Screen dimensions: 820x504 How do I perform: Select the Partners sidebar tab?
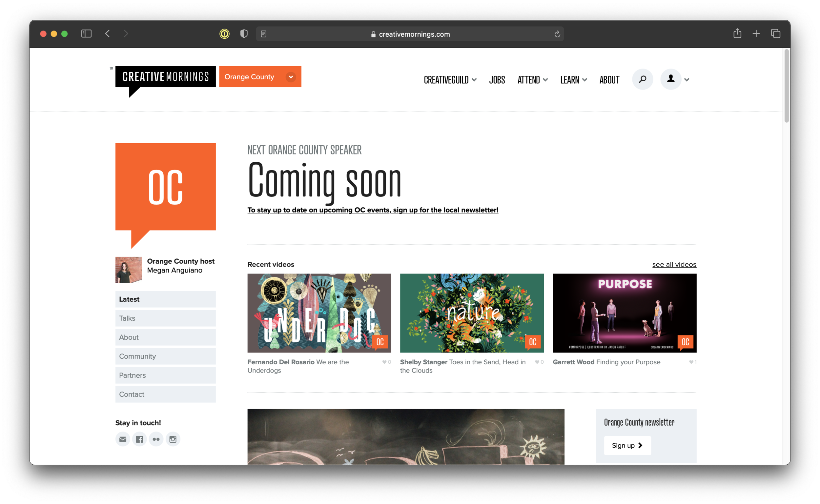[165, 375]
